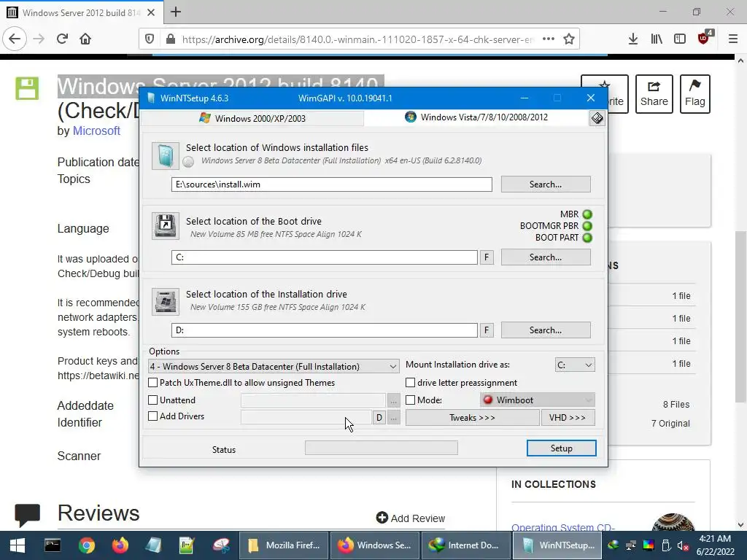The image size is (747, 560).
Task: Go to the Firefox home page
Action: pos(85,39)
